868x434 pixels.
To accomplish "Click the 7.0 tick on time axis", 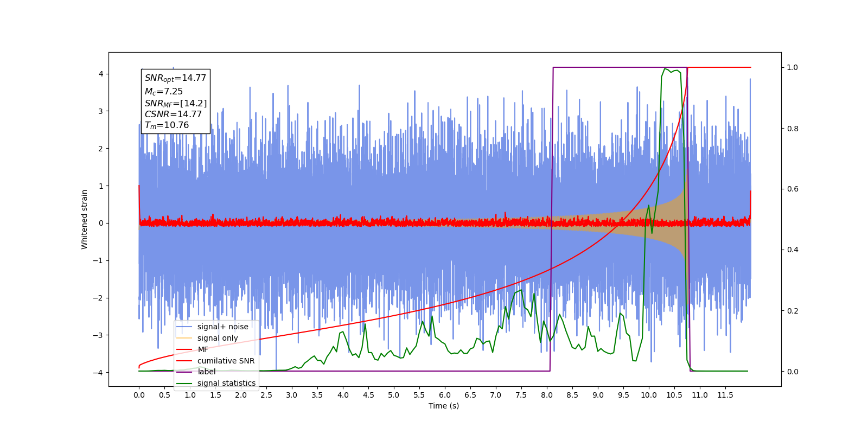I will pyautogui.click(x=496, y=395).
